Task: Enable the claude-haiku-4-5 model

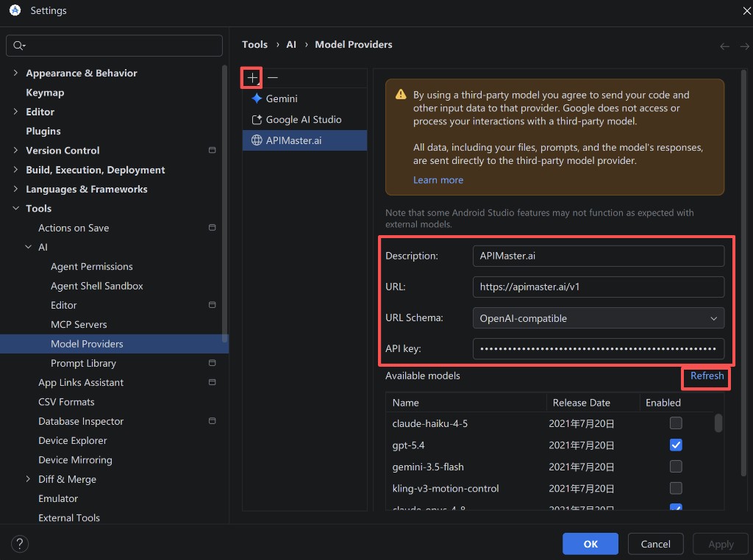Action: [676, 423]
